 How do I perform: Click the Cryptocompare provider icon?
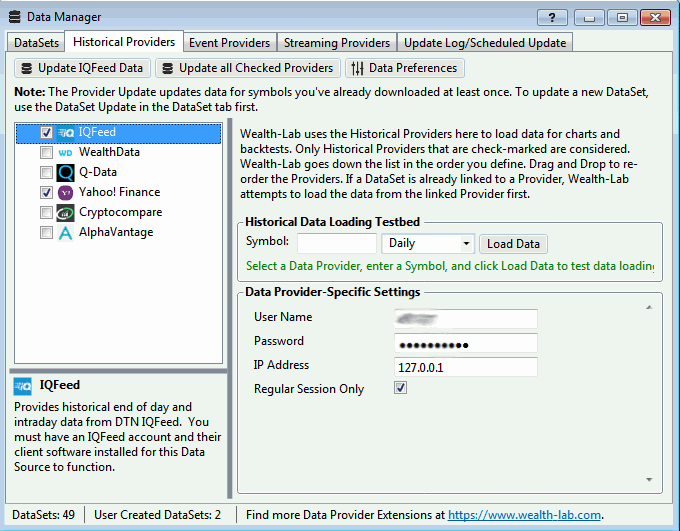[x=66, y=212]
